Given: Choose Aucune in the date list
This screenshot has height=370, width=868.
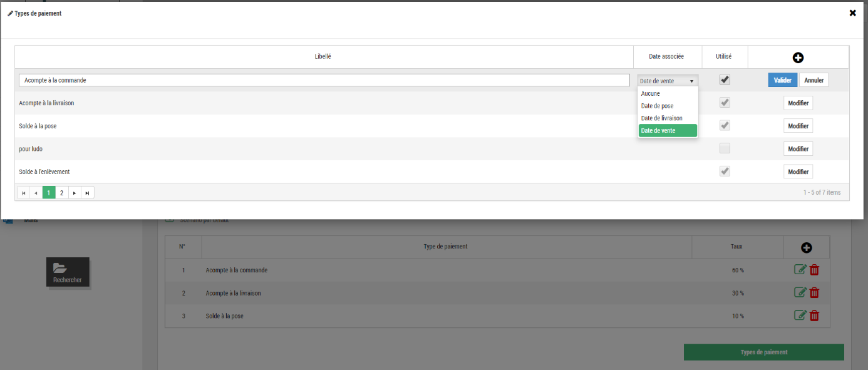Looking at the screenshot, I should click(650, 94).
